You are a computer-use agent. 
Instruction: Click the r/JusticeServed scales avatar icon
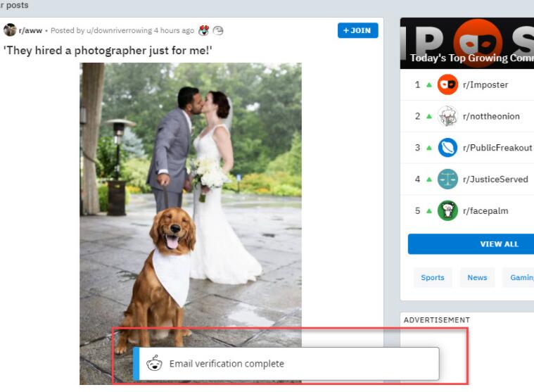(447, 179)
